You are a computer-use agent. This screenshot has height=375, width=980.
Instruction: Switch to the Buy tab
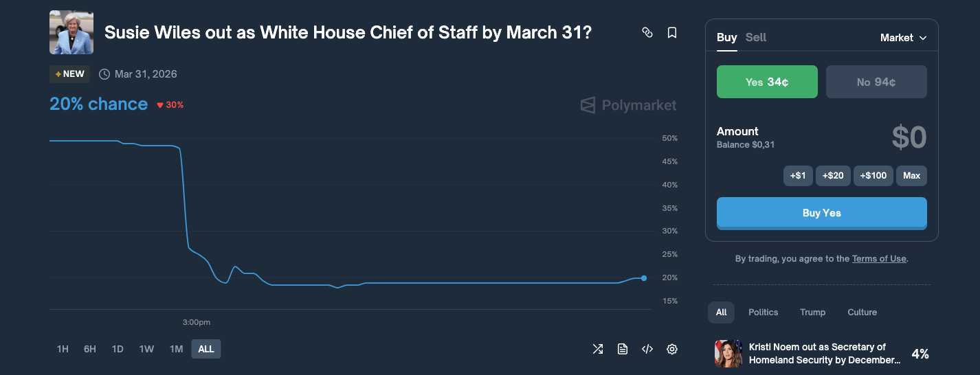(x=726, y=38)
